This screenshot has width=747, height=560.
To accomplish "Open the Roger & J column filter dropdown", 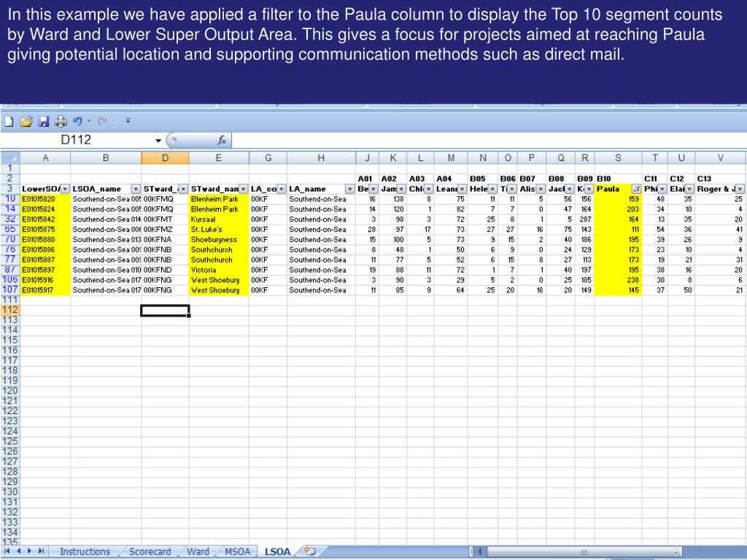I will [x=740, y=189].
